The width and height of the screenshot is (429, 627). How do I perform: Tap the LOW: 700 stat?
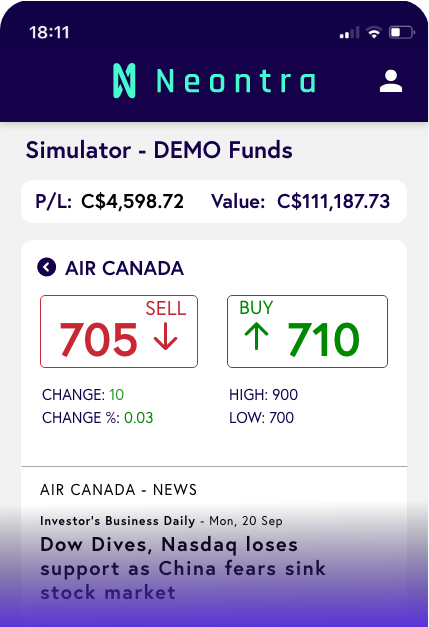(x=261, y=418)
